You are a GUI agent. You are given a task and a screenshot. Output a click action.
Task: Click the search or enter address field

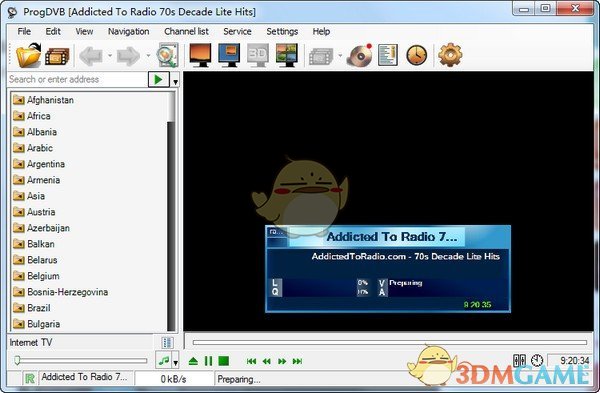tap(78, 79)
